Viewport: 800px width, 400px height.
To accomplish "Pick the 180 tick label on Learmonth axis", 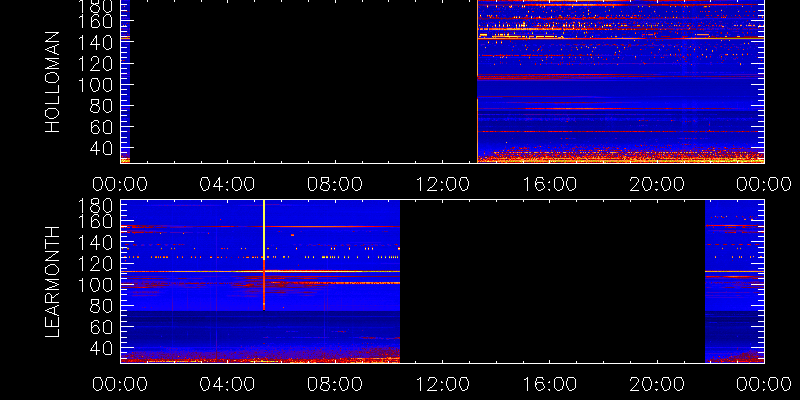I will tap(95, 206).
